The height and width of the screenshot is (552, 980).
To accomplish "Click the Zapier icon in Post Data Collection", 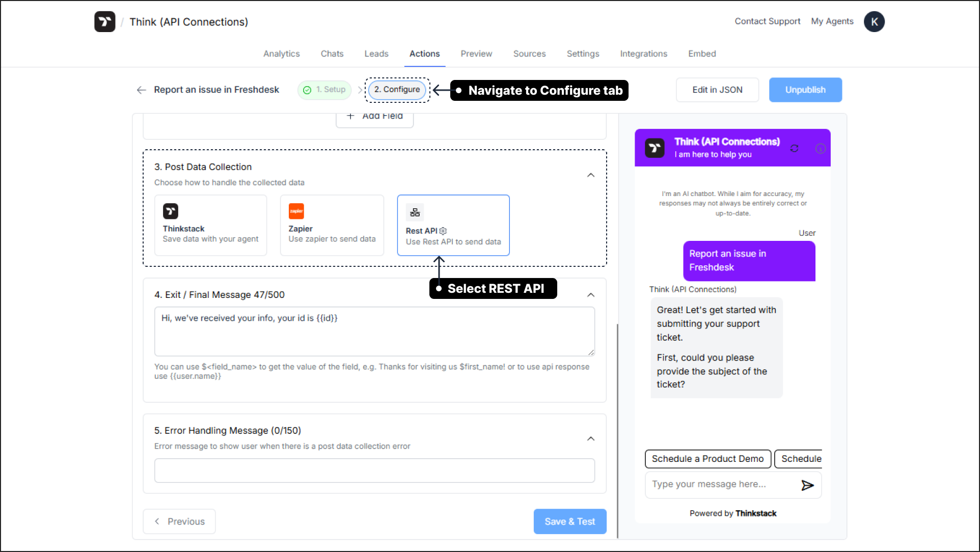I will click(296, 211).
